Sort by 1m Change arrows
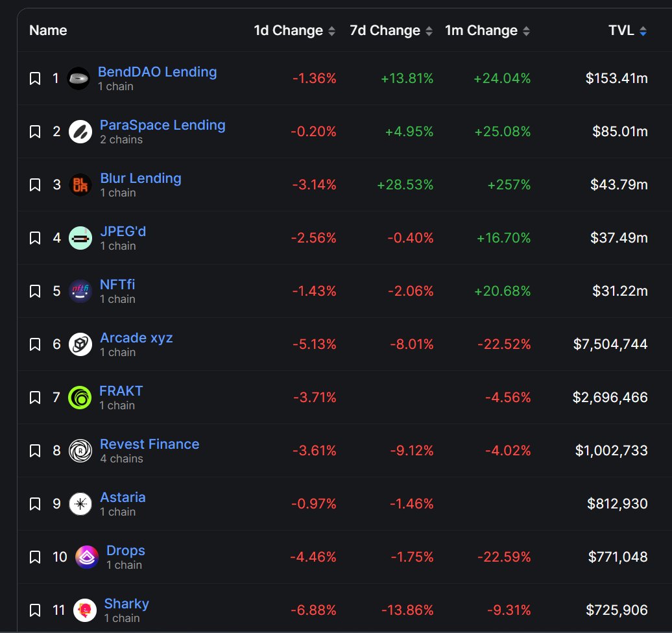Image resolution: width=672 pixels, height=633 pixels. (526, 31)
